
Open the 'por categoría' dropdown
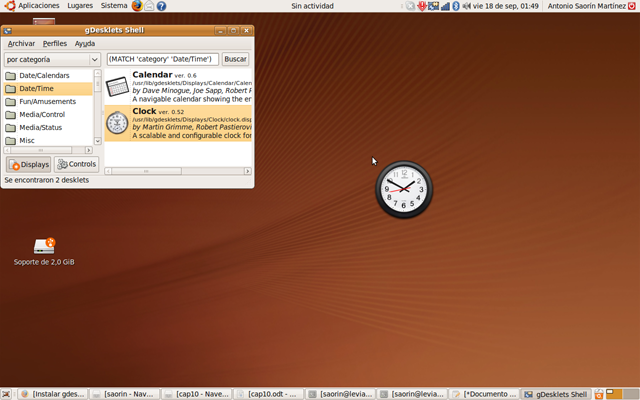pyautogui.click(x=52, y=60)
